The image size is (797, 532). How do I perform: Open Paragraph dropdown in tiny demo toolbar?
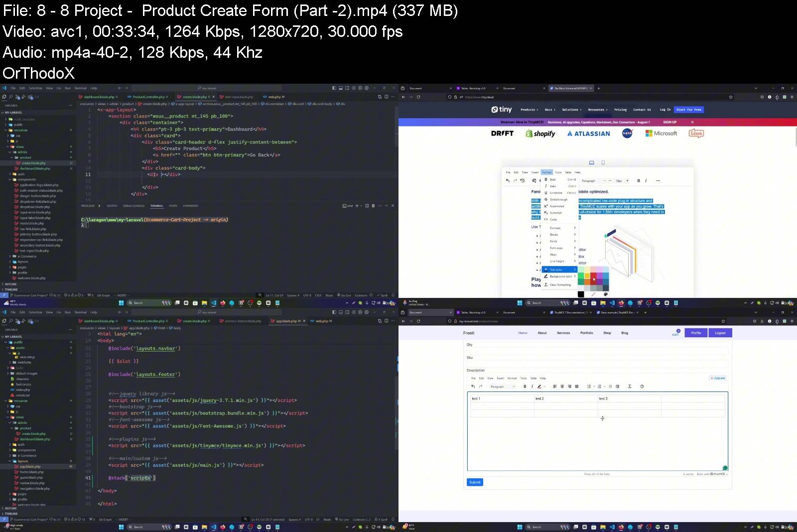coord(594,181)
